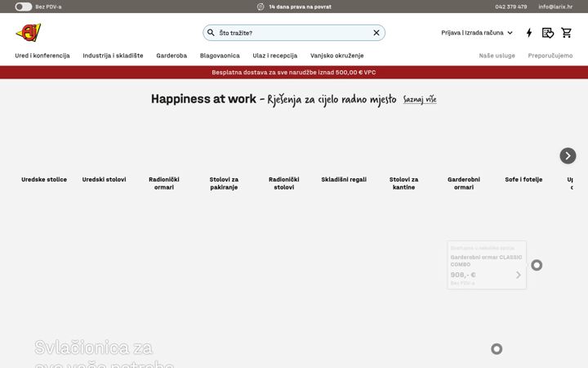Open Ured i konferencija menu
Image resolution: width=588 pixels, height=368 pixels.
point(42,56)
